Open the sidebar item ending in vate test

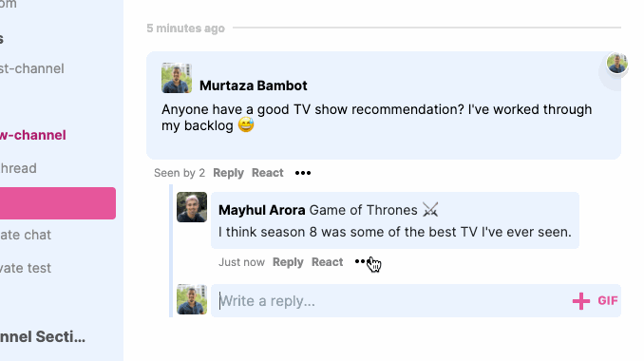pos(26,268)
